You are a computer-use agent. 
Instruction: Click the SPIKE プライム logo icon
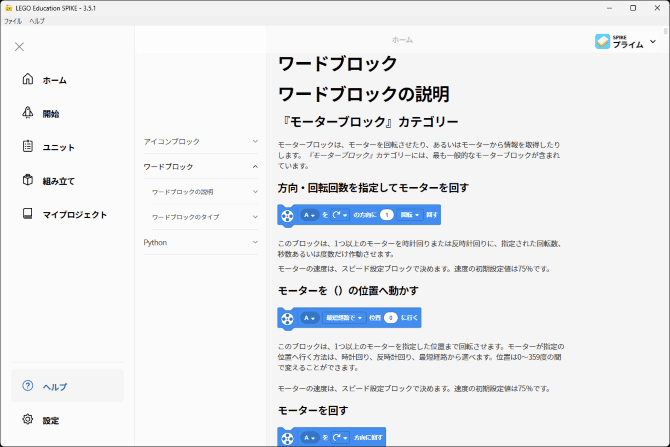point(602,42)
